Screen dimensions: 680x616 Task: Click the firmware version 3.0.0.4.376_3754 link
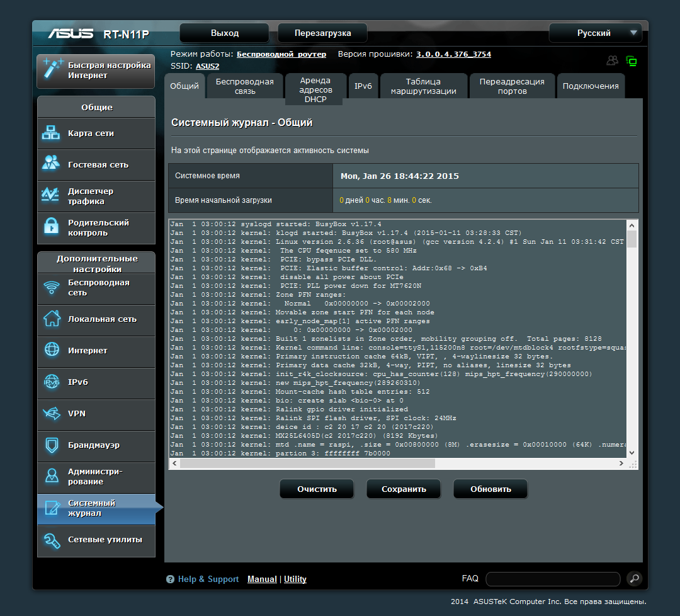click(x=453, y=54)
